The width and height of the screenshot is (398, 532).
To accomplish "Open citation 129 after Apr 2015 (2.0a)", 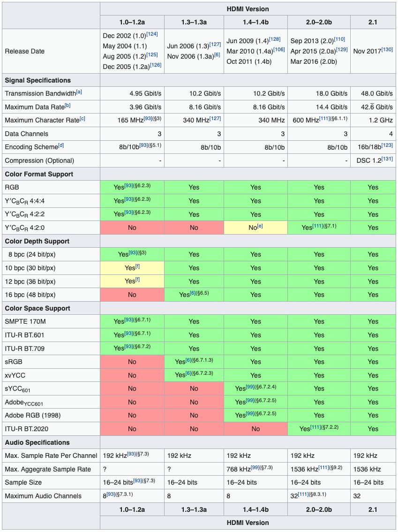I will (x=342, y=49).
